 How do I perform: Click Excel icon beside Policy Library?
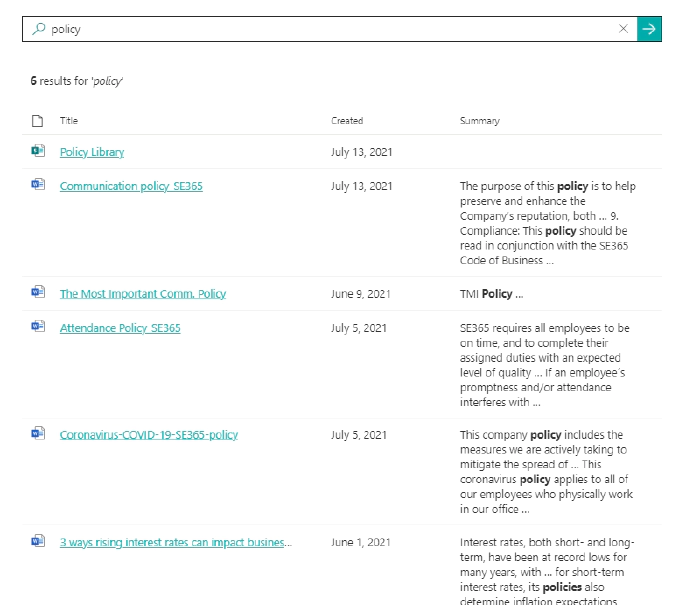[x=38, y=151]
